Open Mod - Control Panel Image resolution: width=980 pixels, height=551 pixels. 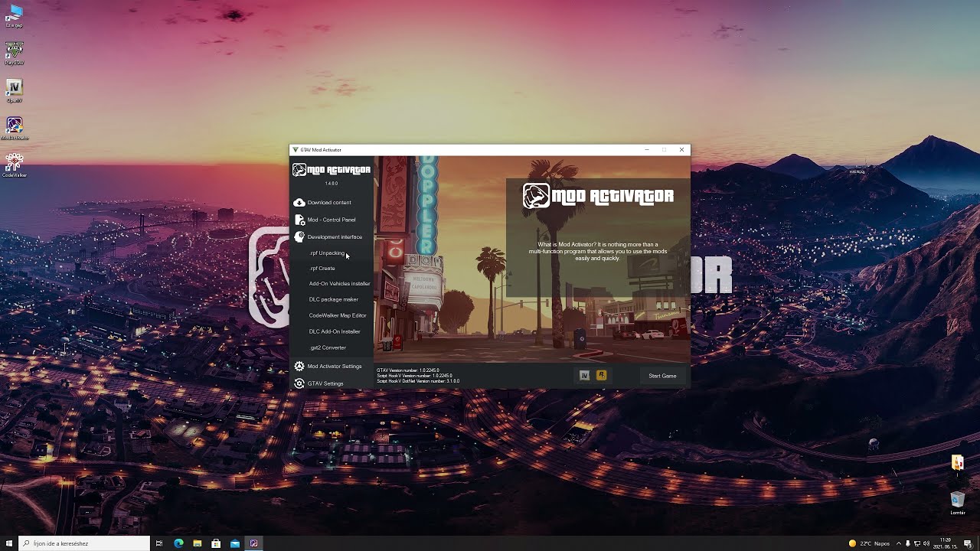coord(331,220)
